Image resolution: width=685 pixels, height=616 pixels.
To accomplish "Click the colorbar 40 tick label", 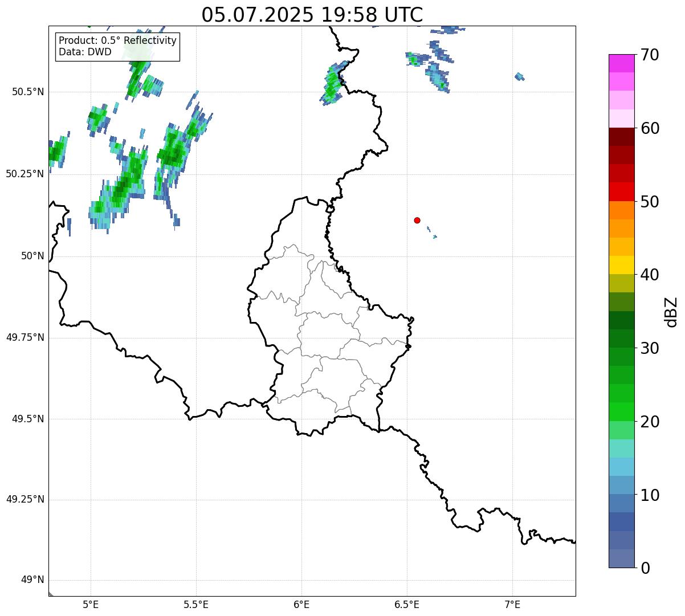I will 650,275.
